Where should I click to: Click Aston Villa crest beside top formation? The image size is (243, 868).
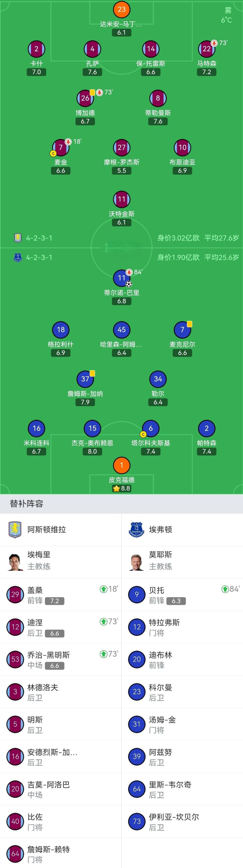[x=18, y=238]
